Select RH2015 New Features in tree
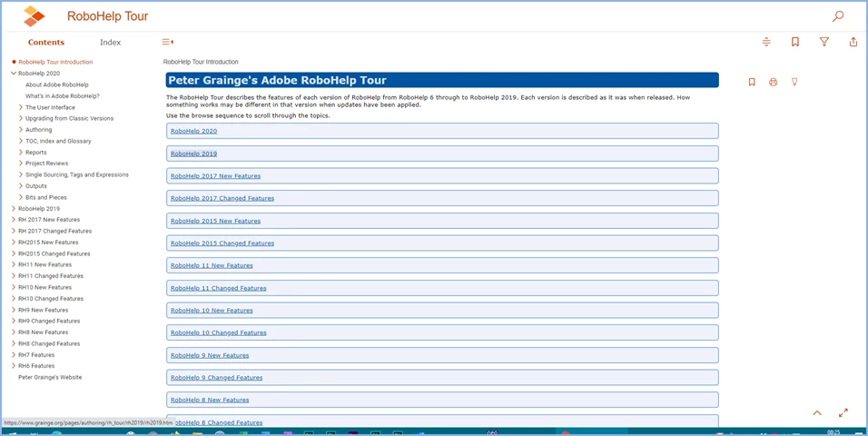 [48, 243]
